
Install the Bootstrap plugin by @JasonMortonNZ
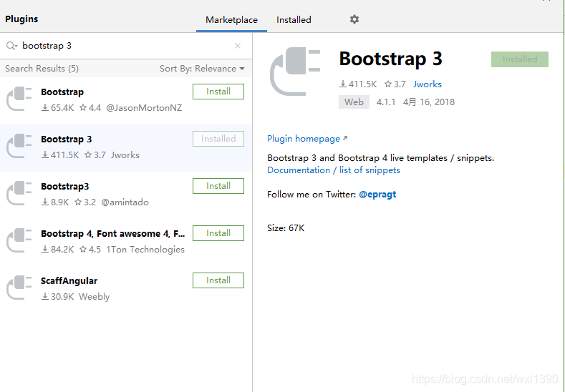[218, 92]
